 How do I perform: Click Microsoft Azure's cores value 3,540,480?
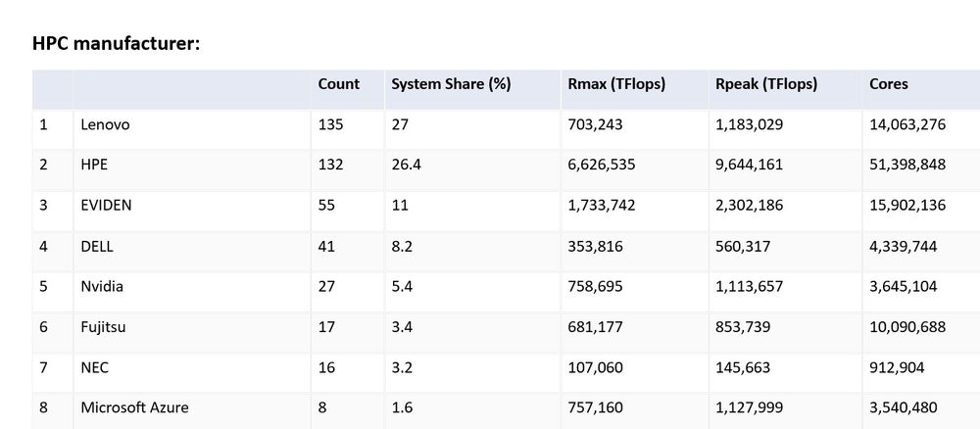click(x=904, y=407)
